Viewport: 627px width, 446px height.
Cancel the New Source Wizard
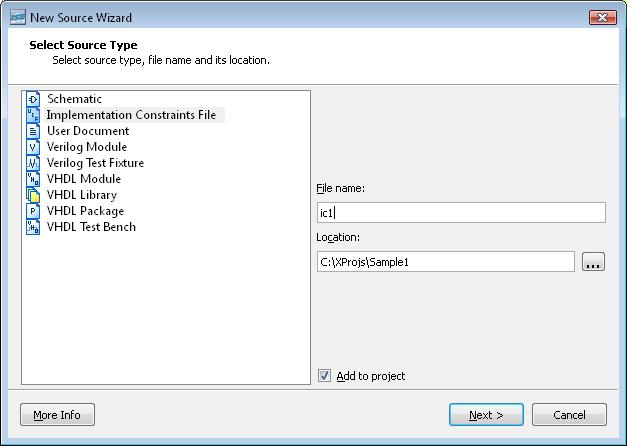point(569,415)
